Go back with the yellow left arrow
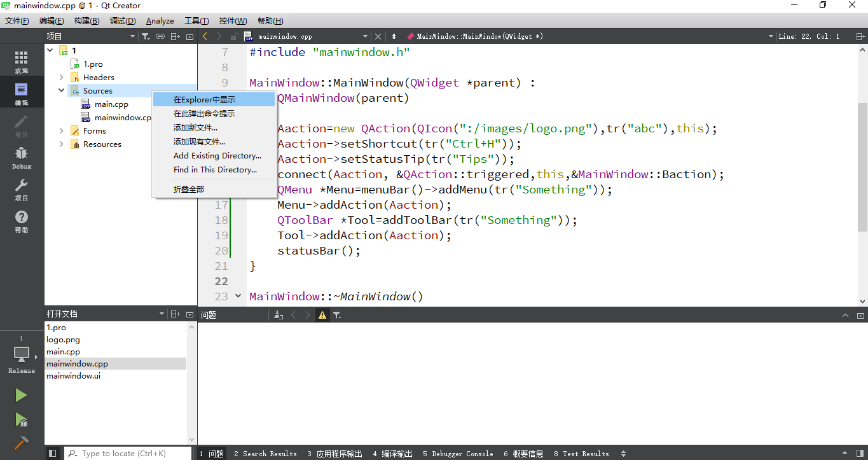Screen dimensions: 868x460 click(205, 36)
